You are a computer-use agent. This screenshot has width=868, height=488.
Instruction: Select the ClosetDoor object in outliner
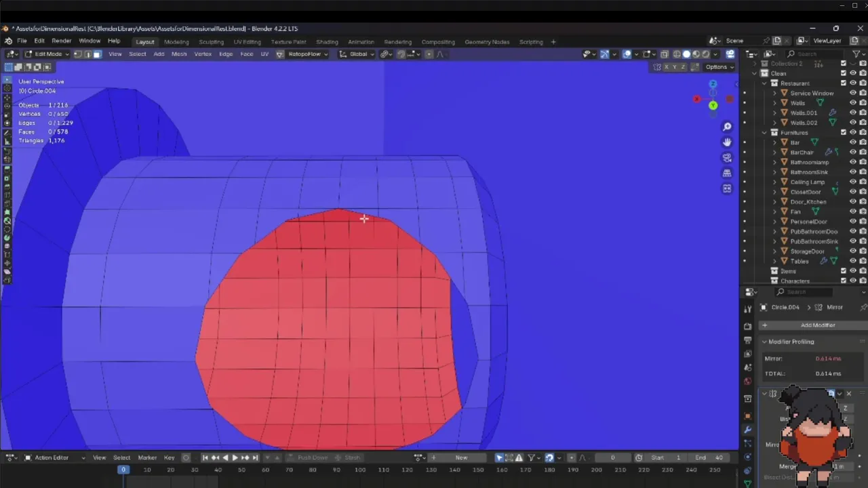point(806,192)
